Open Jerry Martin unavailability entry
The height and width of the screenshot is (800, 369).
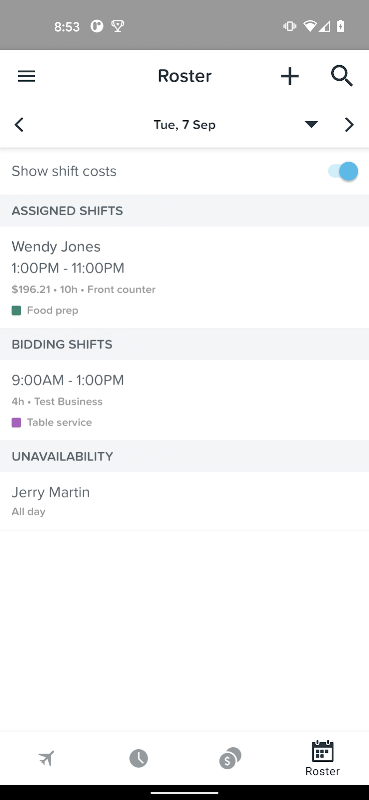tap(184, 501)
